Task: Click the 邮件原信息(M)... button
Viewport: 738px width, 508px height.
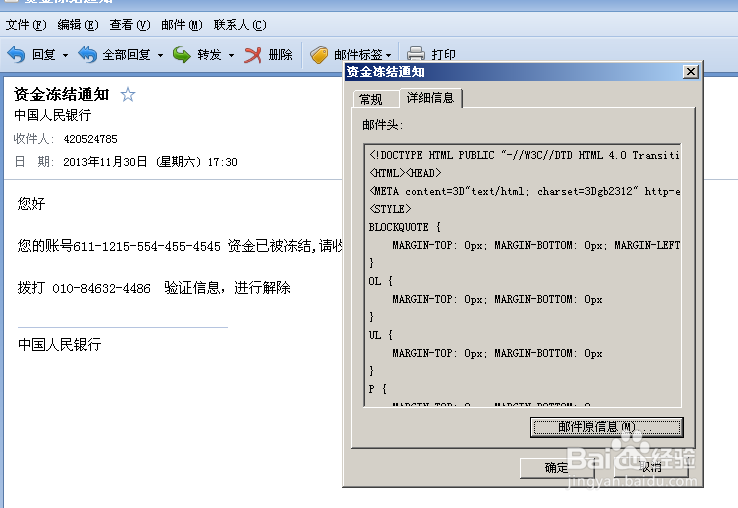Action: (x=606, y=427)
